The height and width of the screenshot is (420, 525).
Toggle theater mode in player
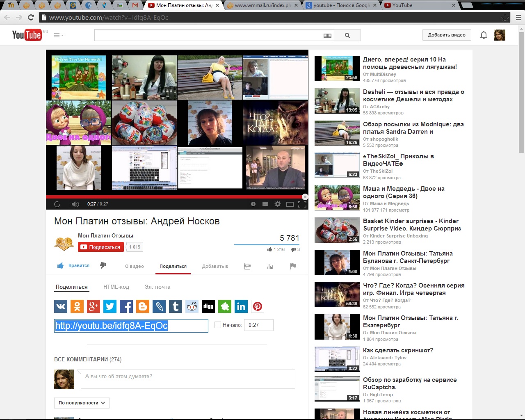point(290,204)
